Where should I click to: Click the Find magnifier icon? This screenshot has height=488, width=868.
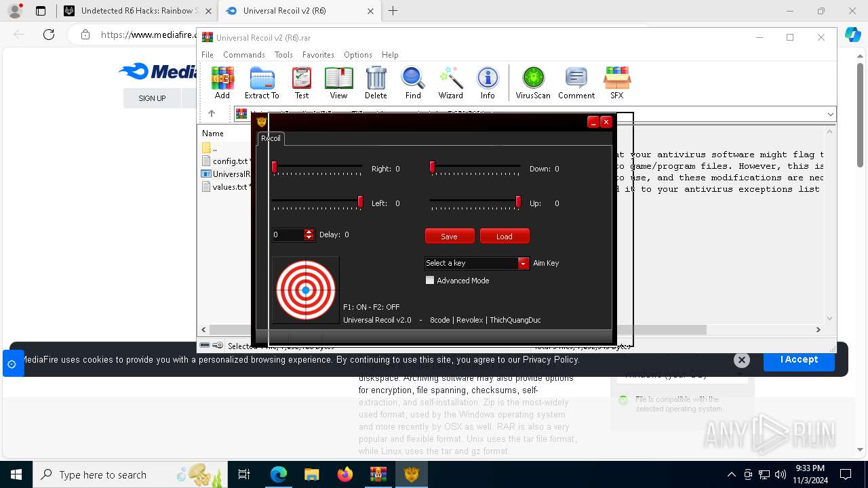click(413, 83)
